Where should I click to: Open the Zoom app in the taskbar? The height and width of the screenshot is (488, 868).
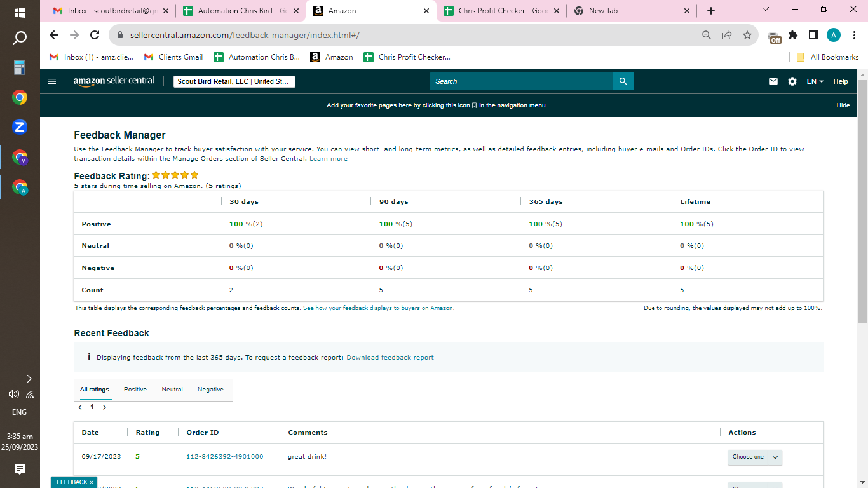point(20,127)
